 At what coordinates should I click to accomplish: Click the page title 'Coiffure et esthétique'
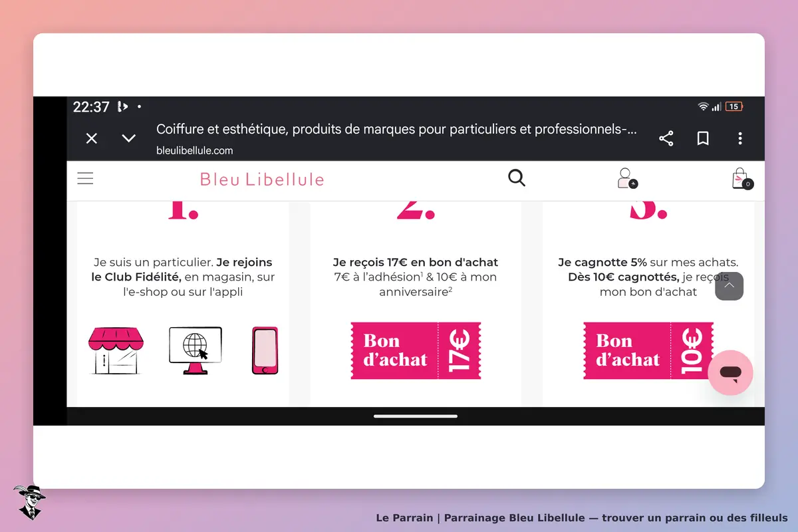click(x=396, y=129)
